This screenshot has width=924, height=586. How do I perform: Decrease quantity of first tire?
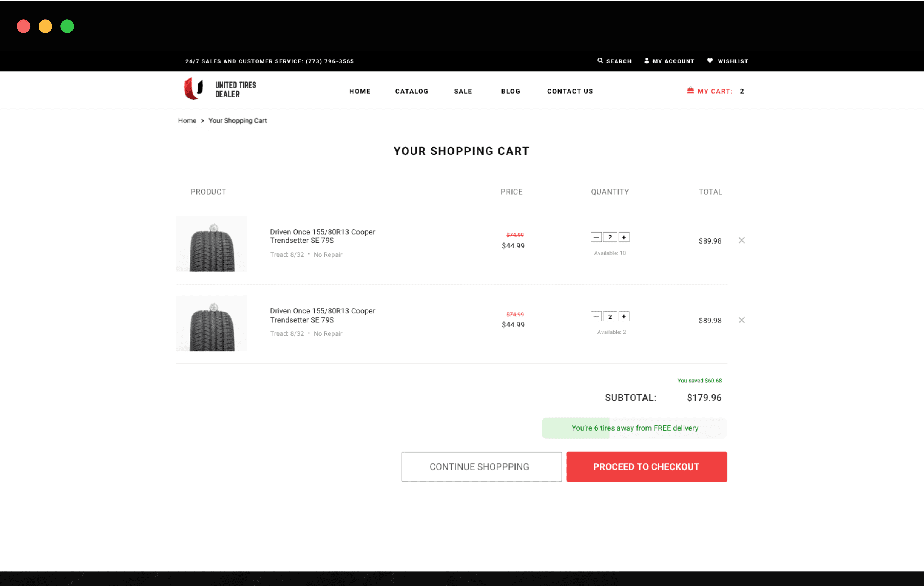point(596,237)
